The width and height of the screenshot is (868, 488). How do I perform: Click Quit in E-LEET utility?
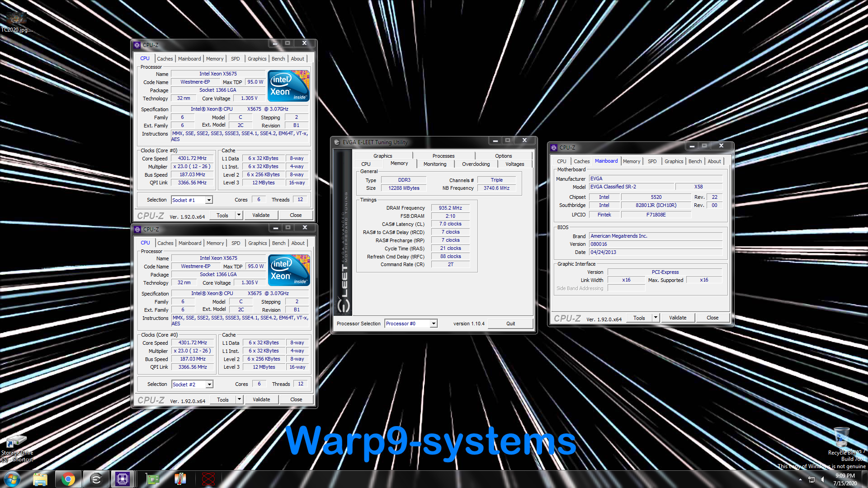pyautogui.click(x=510, y=324)
